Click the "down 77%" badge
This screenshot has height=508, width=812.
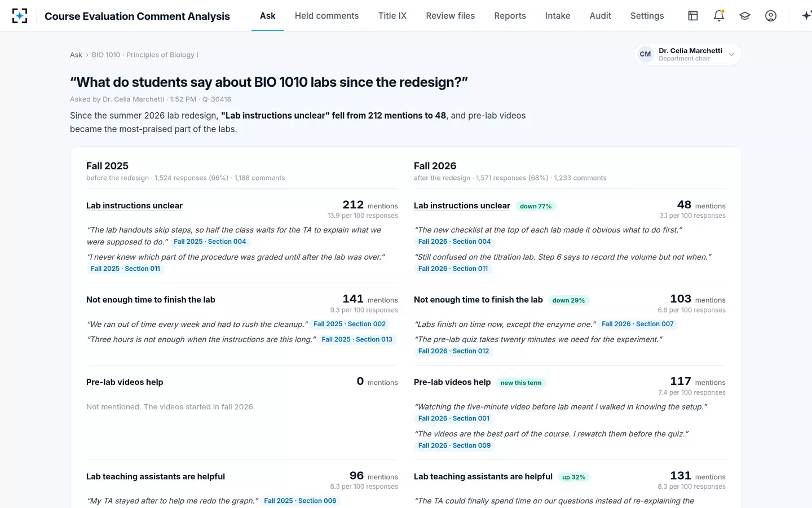click(536, 207)
